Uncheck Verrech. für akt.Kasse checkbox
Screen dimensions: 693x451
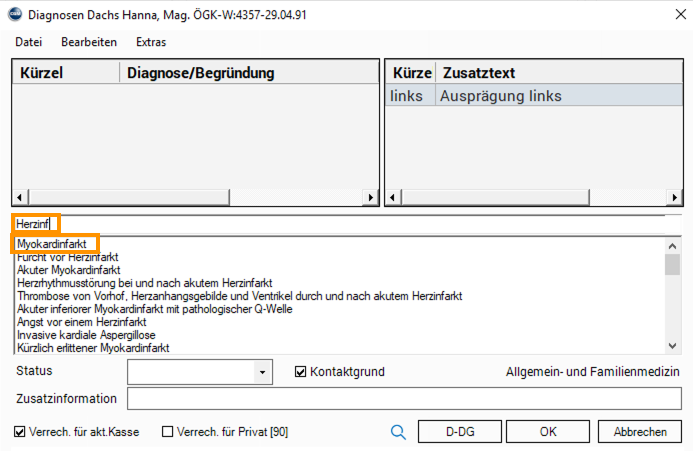pyautogui.click(x=21, y=432)
